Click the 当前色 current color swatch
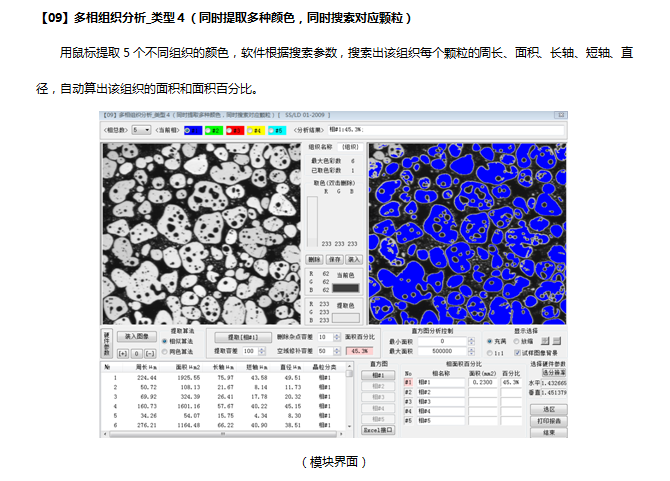 344,288
